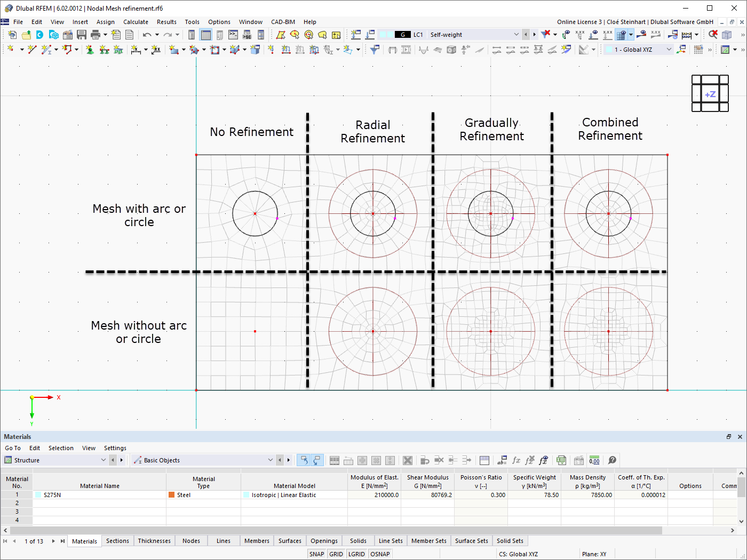The height and width of the screenshot is (560, 747).
Task: Enable GRID in the status bar
Action: 336,554
